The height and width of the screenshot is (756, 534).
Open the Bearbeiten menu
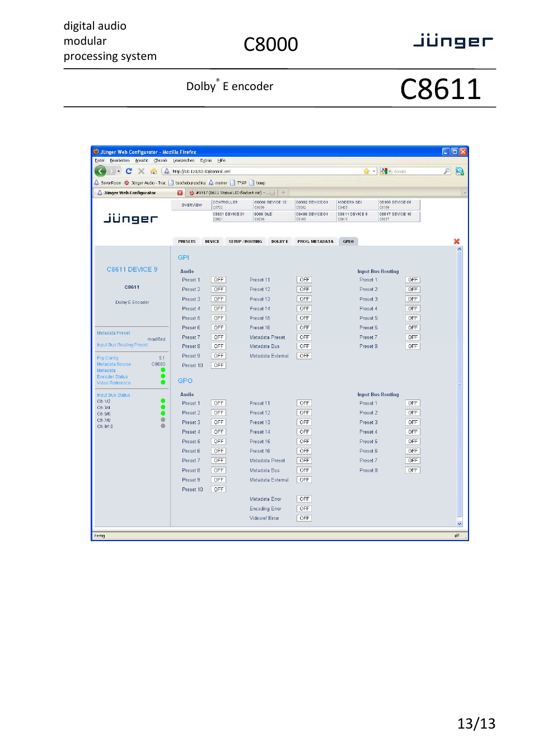pos(120,161)
